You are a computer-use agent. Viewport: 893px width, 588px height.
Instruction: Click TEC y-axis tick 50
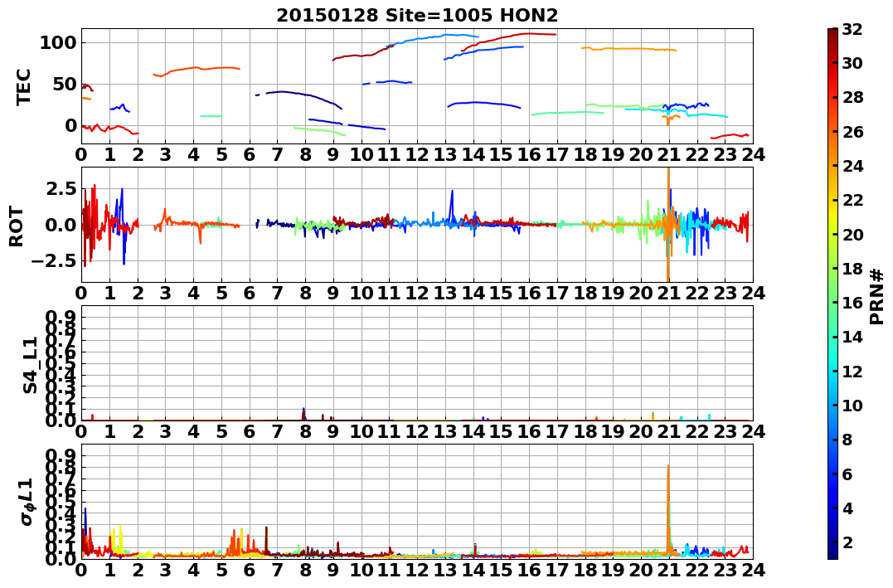pyautogui.click(x=65, y=85)
